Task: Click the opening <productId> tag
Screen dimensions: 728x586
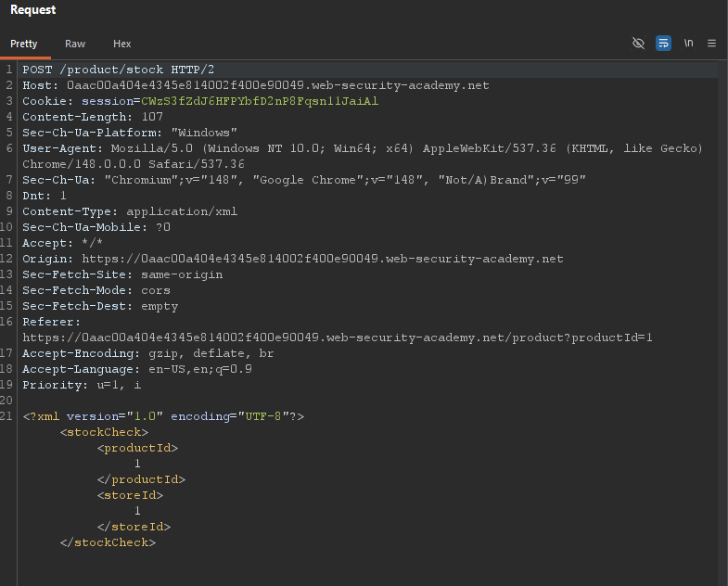Action: 137,448
